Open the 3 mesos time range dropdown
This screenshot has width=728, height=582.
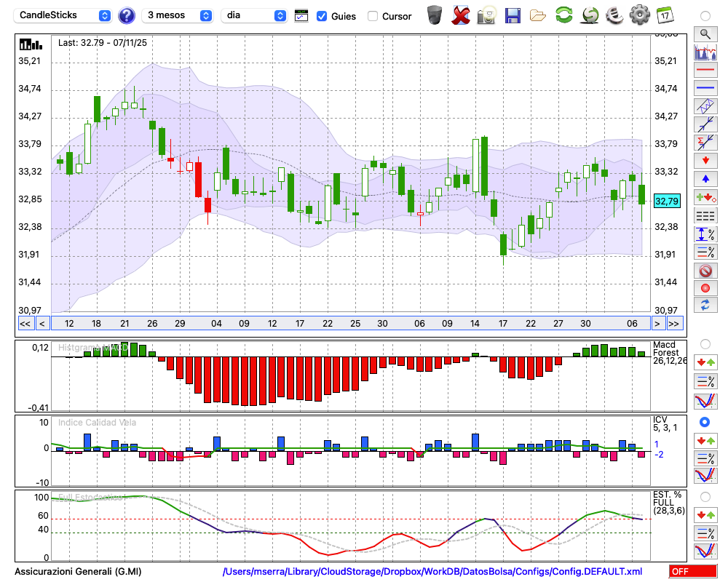point(178,15)
